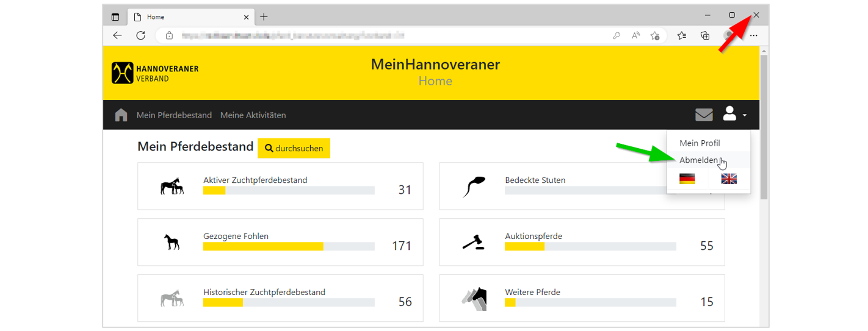Viewport: 868px width, 331px height.
Task: Switch language using the German flag
Action: click(x=687, y=179)
